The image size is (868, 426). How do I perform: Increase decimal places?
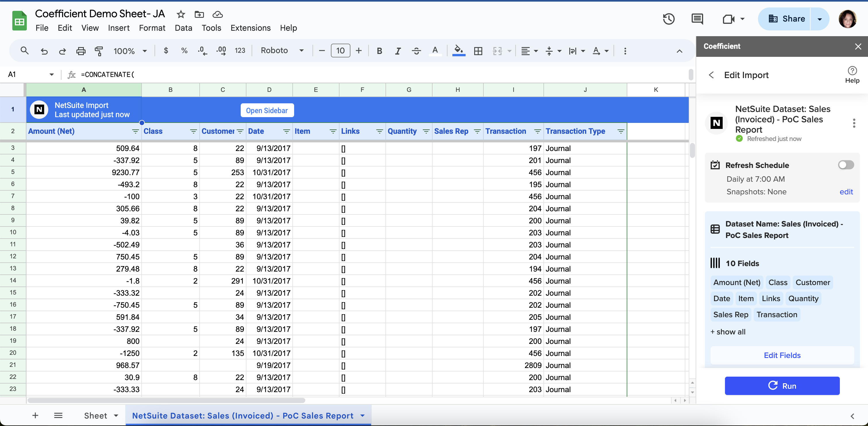pyautogui.click(x=221, y=51)
